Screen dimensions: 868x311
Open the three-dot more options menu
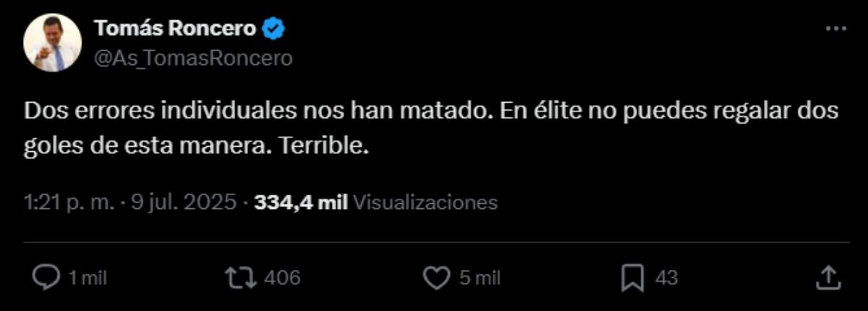coord(835,29)
